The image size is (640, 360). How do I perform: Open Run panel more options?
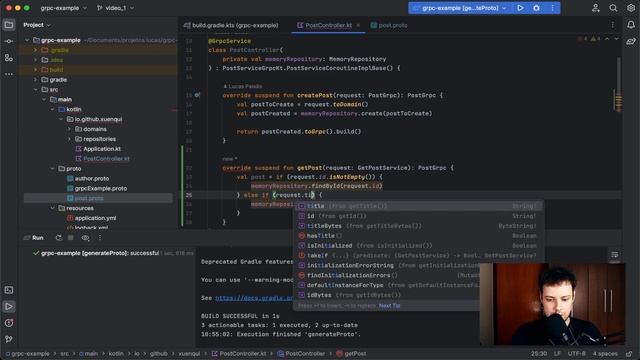click(100, 238)
